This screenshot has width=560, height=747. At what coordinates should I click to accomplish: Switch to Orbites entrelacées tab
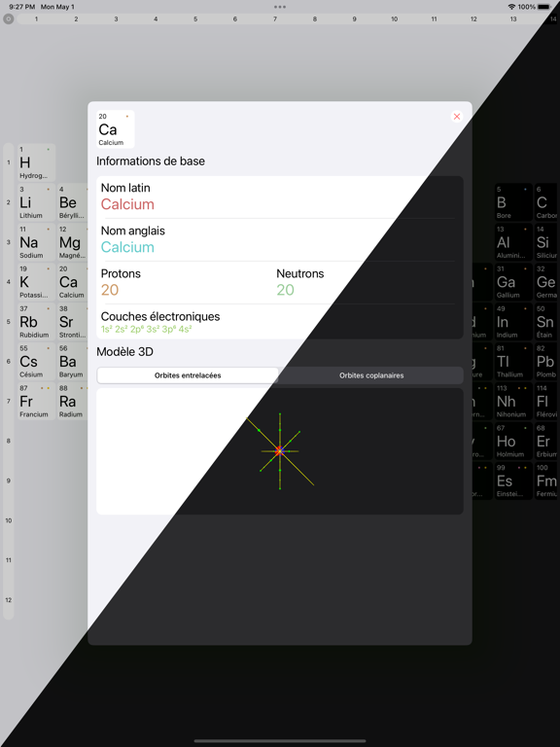pyautogui.click(x=188, y=375)
